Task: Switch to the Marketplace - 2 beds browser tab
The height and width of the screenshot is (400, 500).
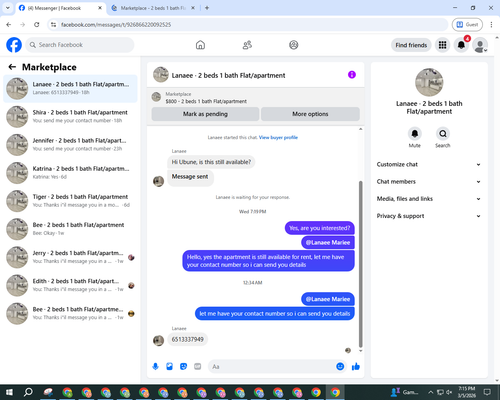Action: 153,8
